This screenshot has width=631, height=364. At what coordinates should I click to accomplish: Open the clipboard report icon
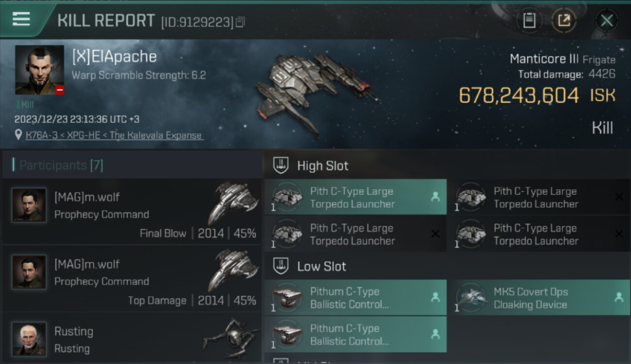coord(529,20)
